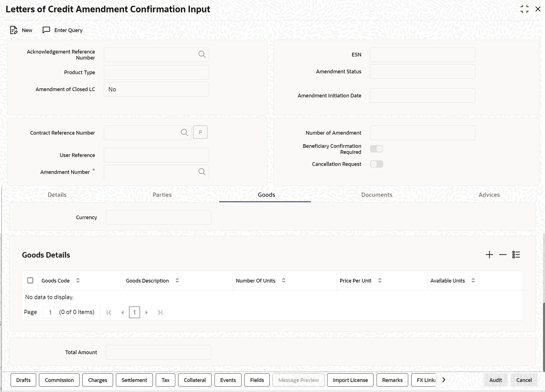Open Amendment Number search lookup

point(202,172)
